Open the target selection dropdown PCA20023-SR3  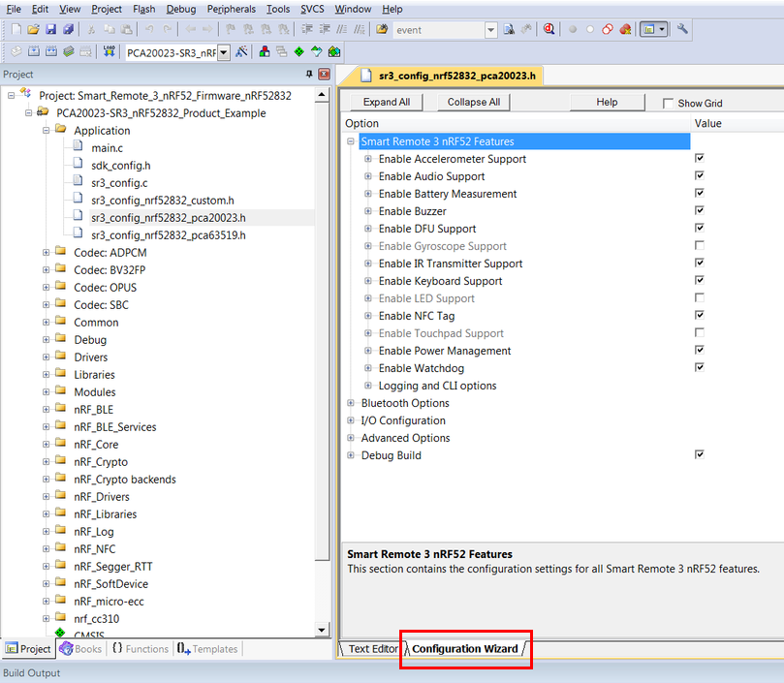pyautogui.click(x=224, y=52)
